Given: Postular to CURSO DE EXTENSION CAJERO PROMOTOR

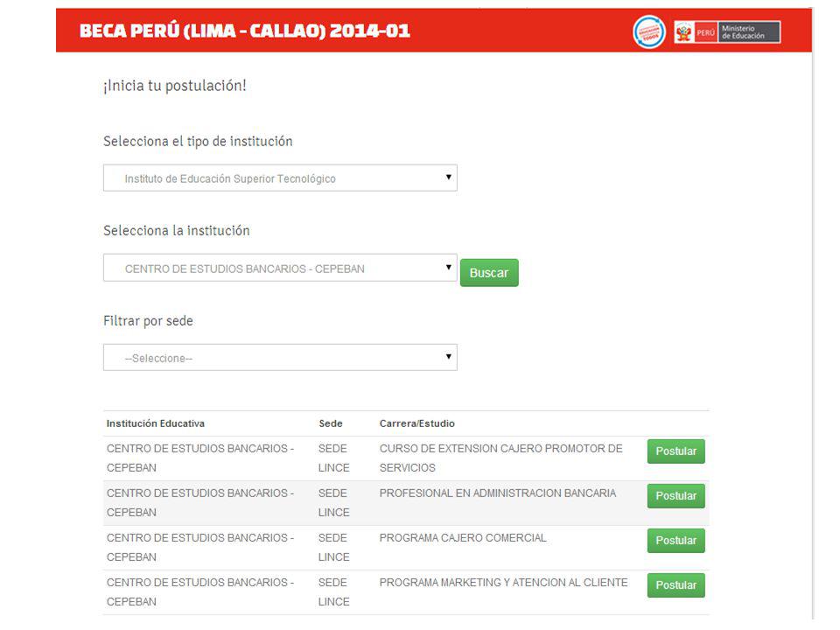Looking at the screenshot, I should (675, 451).
